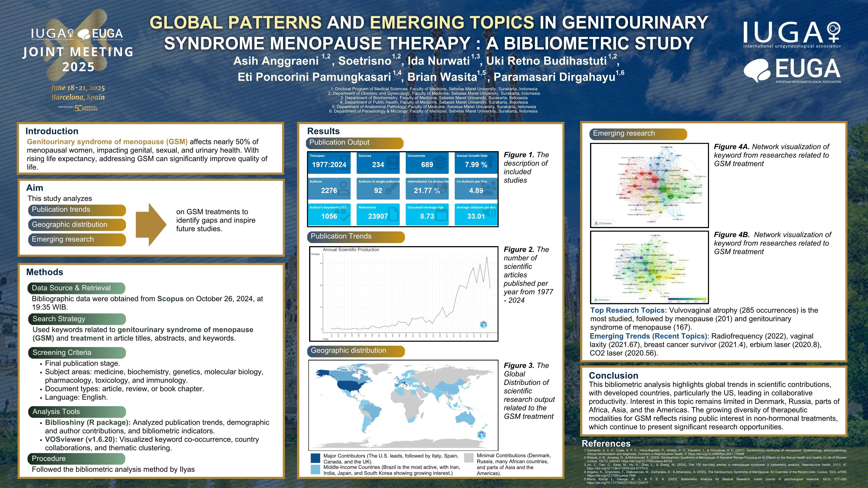Click the VOSviewer logo in Figure 4A

(x=603, y=223)
